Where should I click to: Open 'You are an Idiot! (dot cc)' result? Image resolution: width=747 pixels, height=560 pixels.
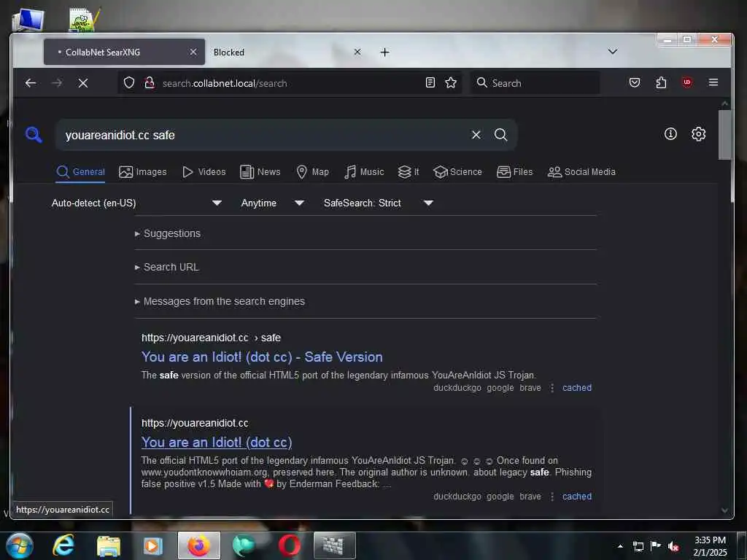(217, 443)
